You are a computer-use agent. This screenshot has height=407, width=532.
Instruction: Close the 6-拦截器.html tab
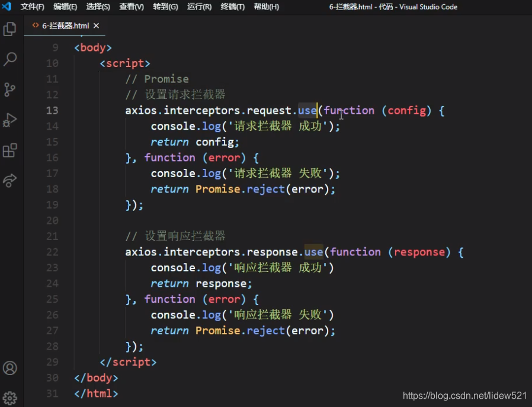point(97,25)
